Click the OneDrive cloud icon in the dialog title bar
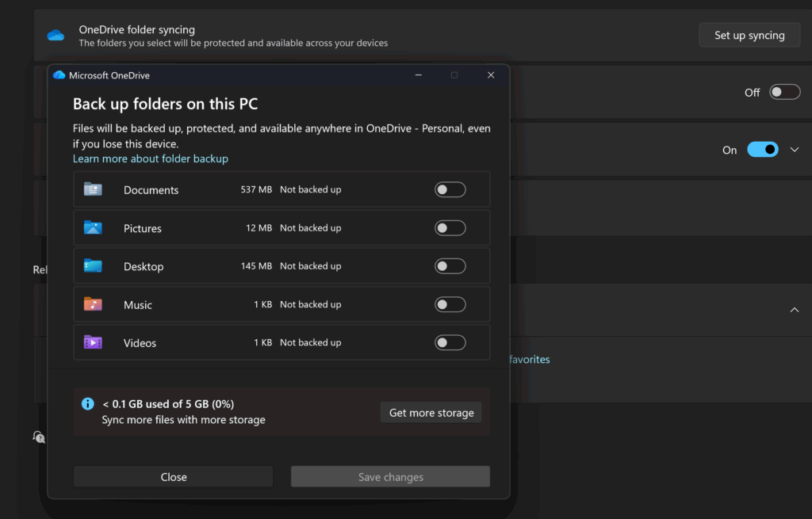Screen dimensions: 812x519 tap(59, 74)
